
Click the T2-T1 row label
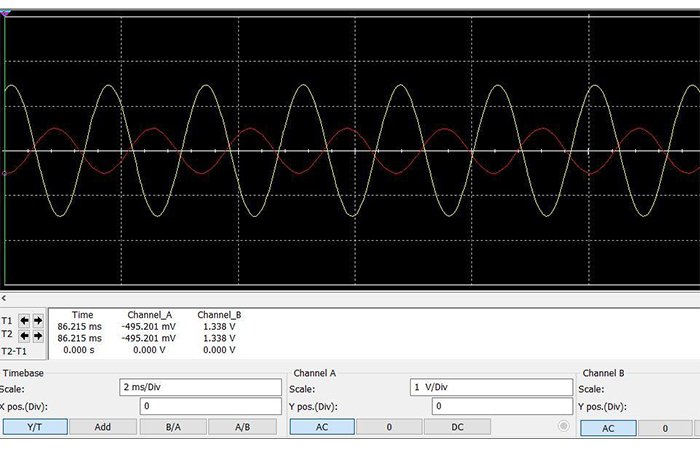[x=14, y=351]
